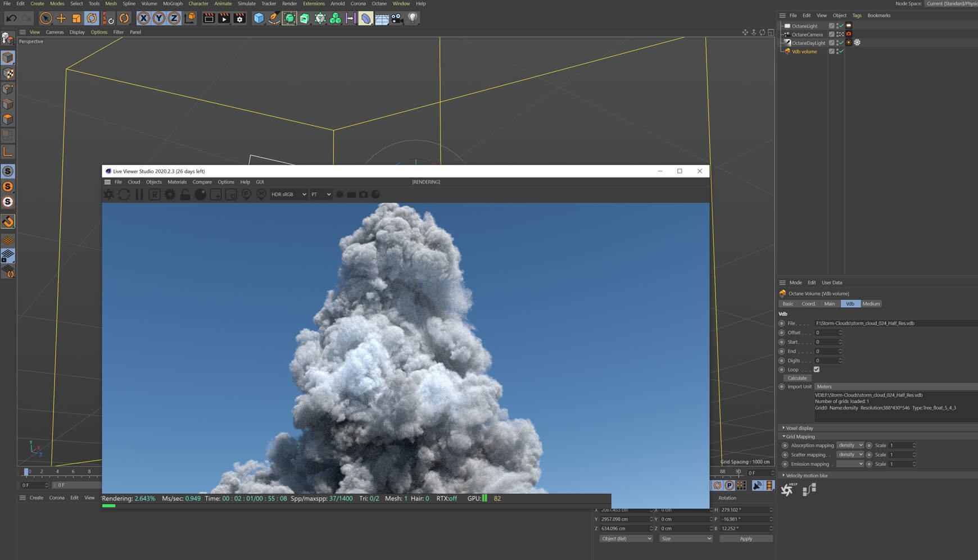Activate the highlighted Rotate tool
978x560 pixels.
point(92,19)
